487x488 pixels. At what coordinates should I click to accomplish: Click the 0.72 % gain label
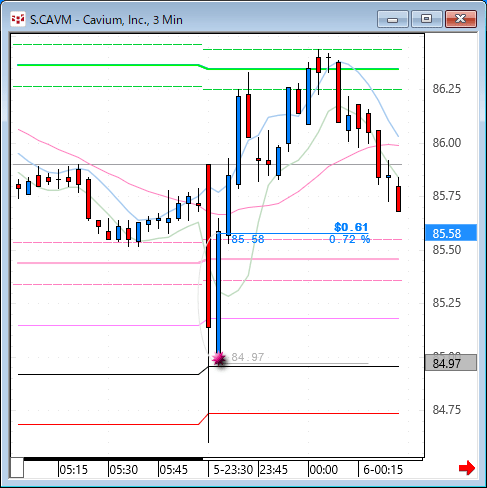click(x=350, y=239)
